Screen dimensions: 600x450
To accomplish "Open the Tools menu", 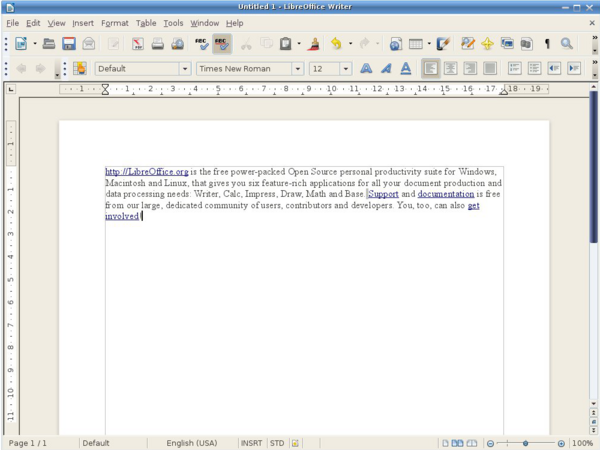I will point(173,22).
